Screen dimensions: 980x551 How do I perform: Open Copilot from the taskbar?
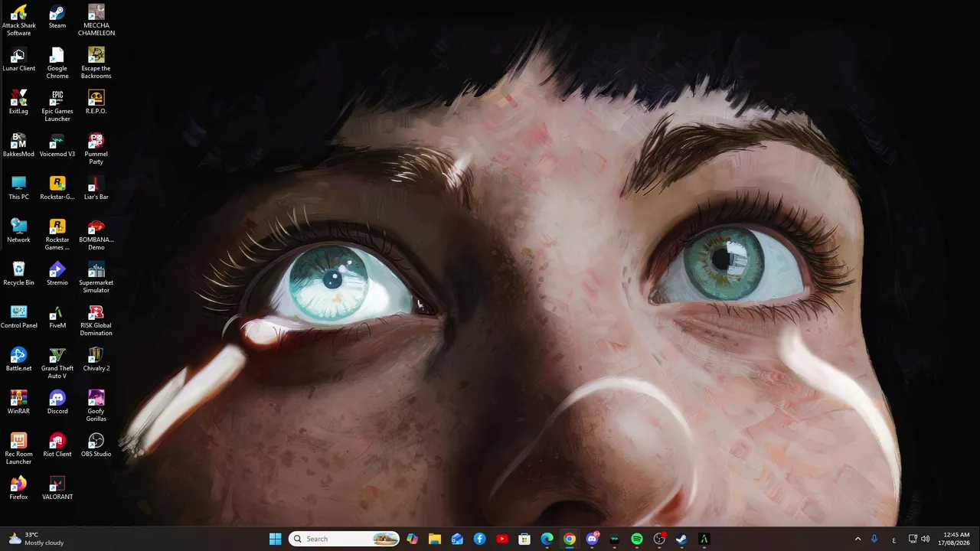(x=413, y=539)
